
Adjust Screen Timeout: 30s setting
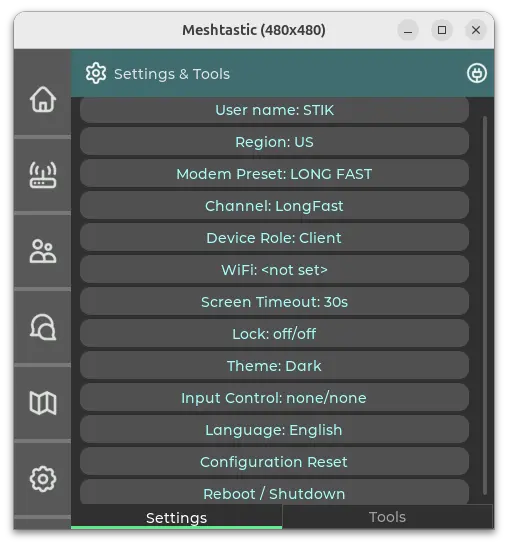click(274, 302)
